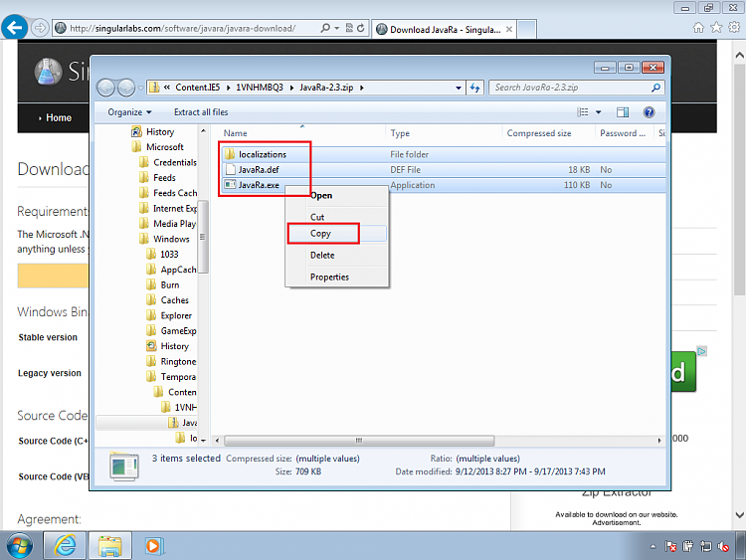The image size is (746, 560).
Task: Select the 1033 folder in navigation tree
Action: point(163,254)
